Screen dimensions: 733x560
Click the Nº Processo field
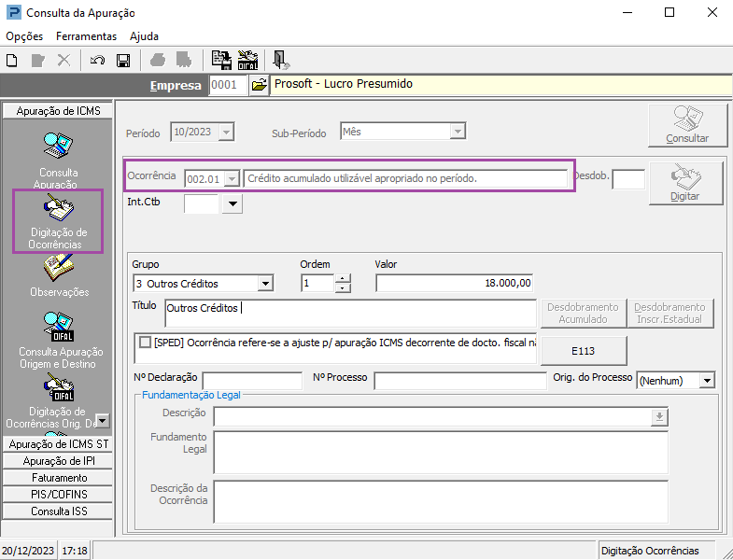(460, 381)
